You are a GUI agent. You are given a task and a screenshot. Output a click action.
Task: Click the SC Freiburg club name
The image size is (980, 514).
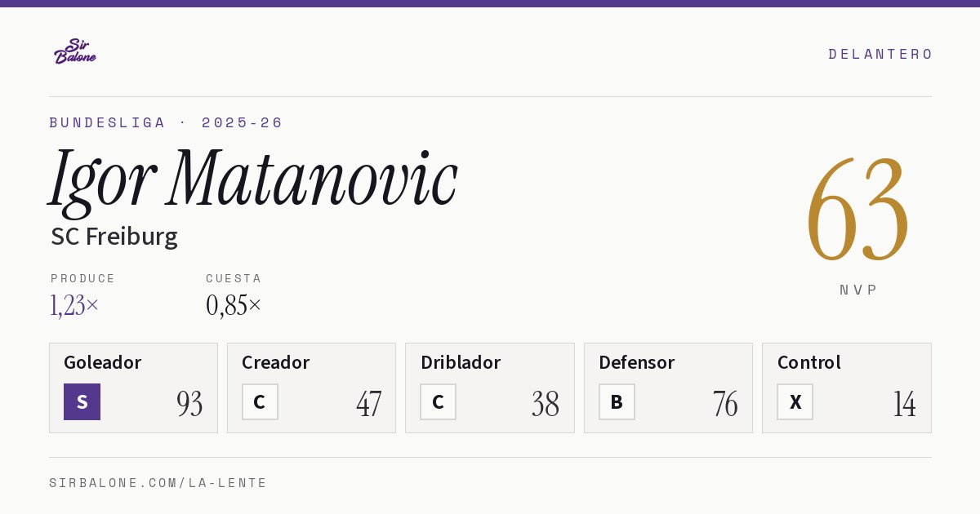pyautogui.click(x=114, y=237)
